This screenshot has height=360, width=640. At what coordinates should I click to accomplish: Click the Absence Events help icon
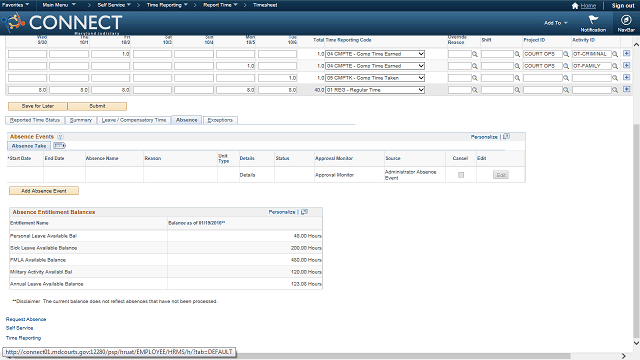60,137
